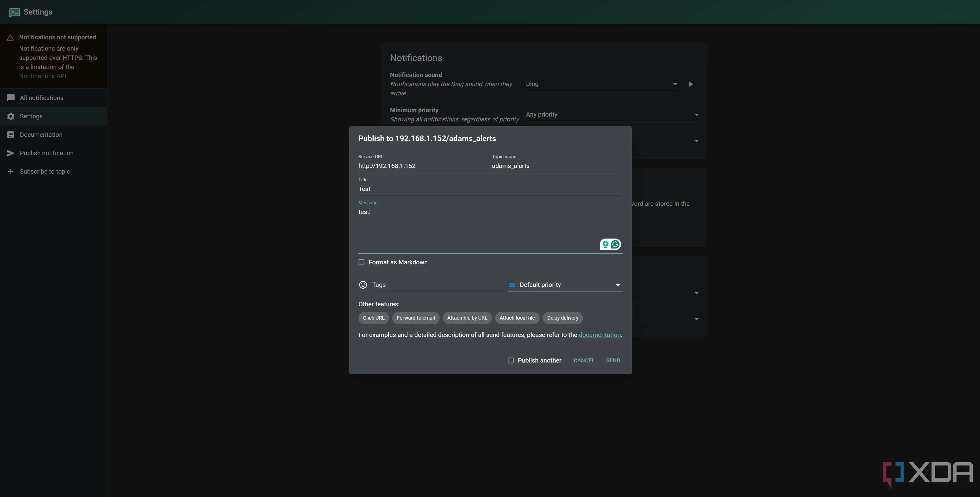Open Documentation from the sidebar
The height and width of the screenshot is (497, 980).
click(53, 135)
